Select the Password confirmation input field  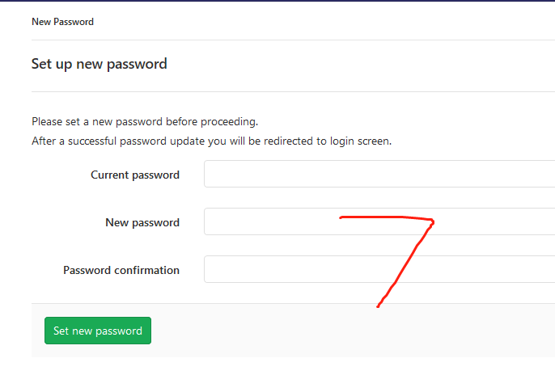point(379,269)
